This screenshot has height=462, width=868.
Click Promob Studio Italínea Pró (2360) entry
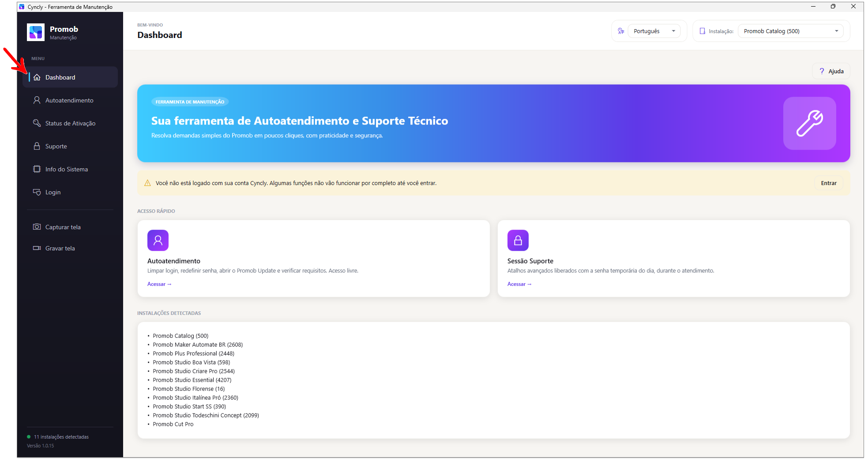coord(195,398)
